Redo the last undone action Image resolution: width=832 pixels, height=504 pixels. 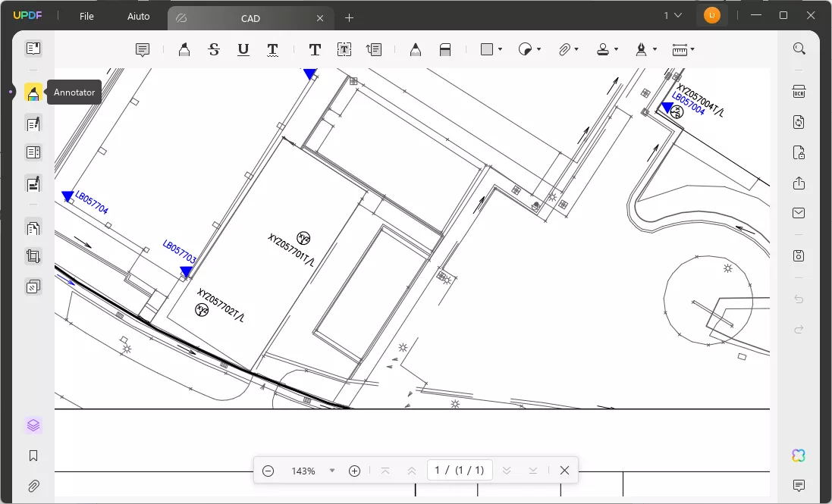pyautogui.click(x=799, y=330)
